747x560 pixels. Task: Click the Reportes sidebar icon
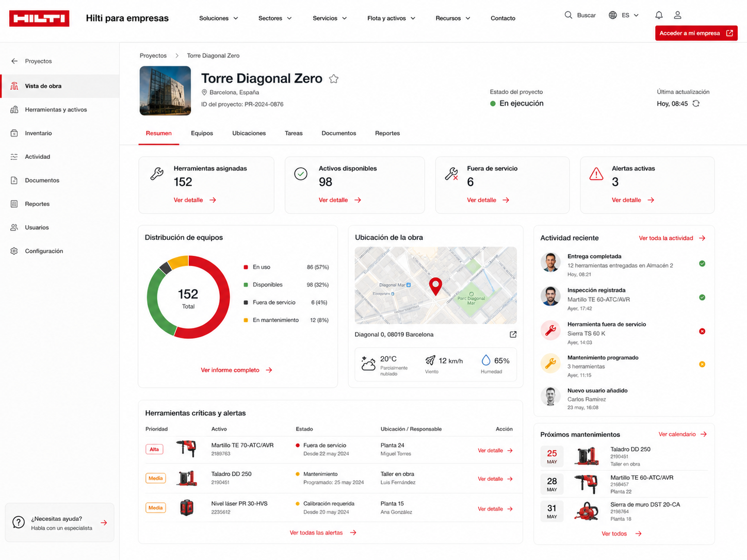coord(14,204)
